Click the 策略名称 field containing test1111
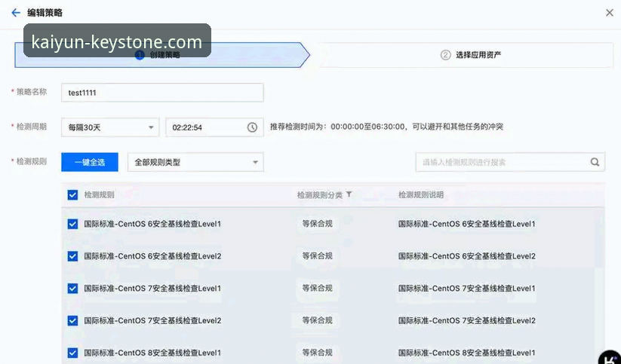The height and width of the screenshot is (364, 621). (x=162, y=93)
